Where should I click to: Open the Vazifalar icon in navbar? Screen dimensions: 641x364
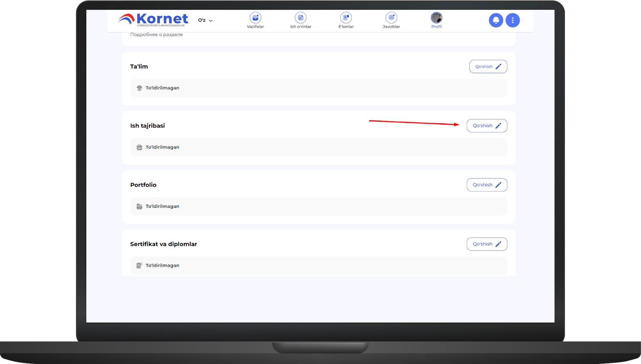click(x=255, y=18)
